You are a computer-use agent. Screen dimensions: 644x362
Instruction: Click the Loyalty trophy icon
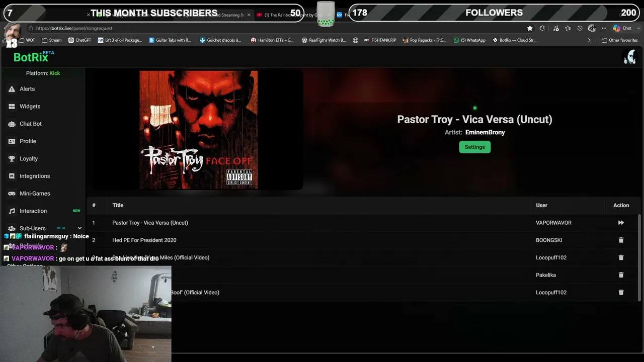(12, 159)
